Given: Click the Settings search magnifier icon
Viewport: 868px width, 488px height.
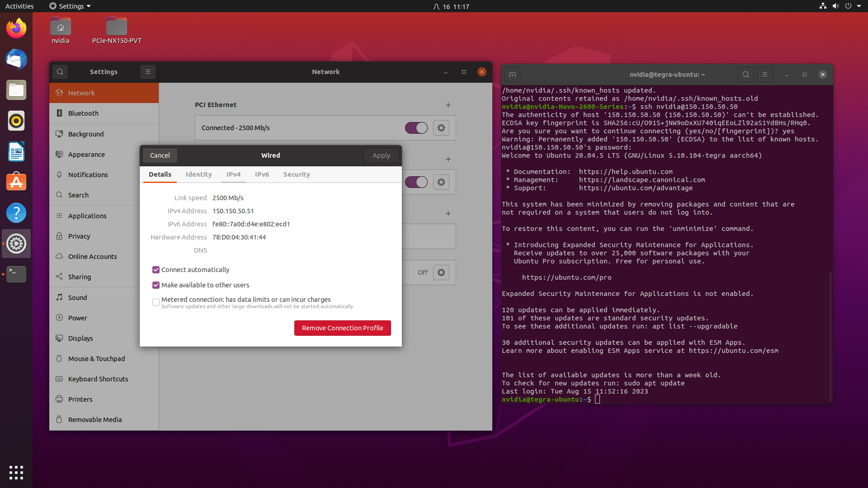Looking at the screenshot, I should click(x=60, y=72).
